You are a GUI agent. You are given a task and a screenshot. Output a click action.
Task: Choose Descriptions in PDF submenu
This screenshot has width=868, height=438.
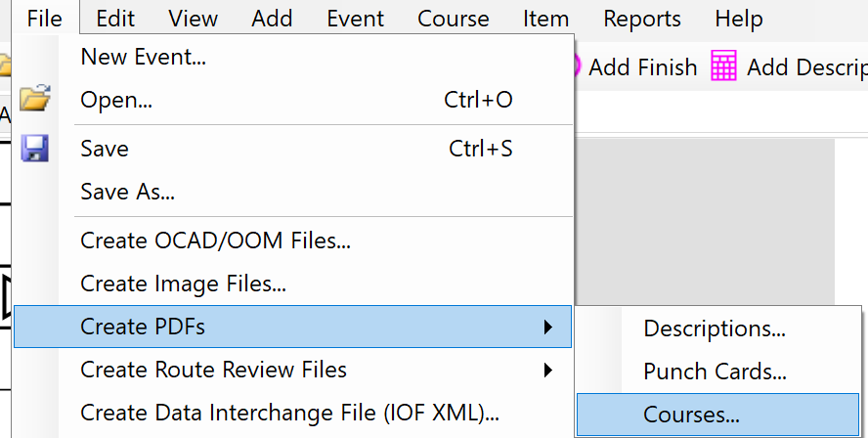tap(714, 328)
